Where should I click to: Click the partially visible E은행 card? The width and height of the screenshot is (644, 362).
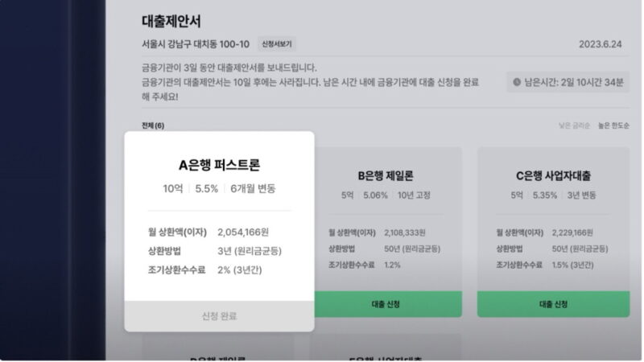(386, 348)
